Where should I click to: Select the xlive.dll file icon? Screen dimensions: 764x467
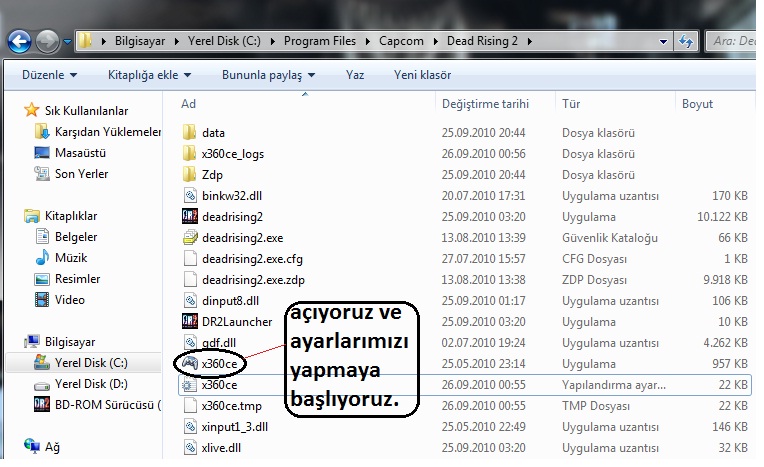(190, 447)
